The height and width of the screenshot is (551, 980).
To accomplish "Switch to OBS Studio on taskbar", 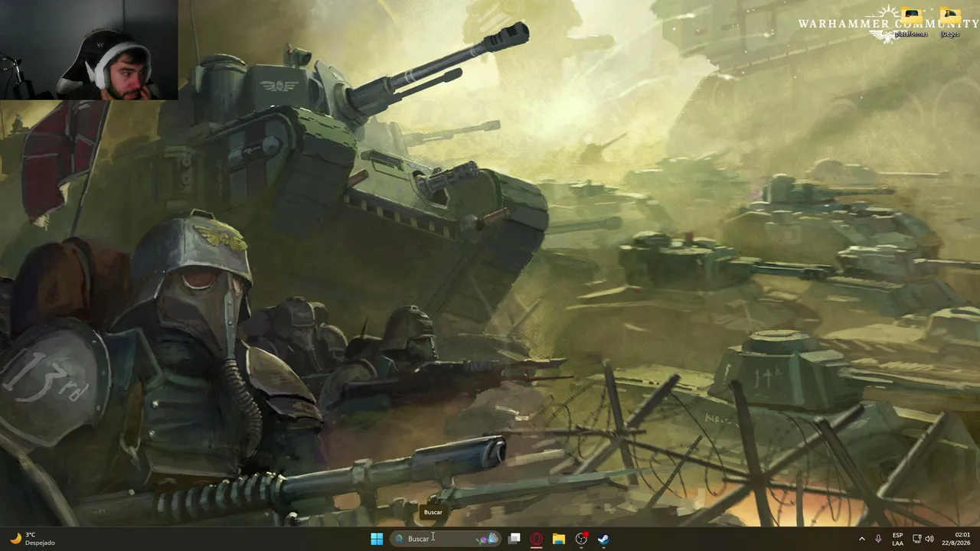I will coord(581,539).
